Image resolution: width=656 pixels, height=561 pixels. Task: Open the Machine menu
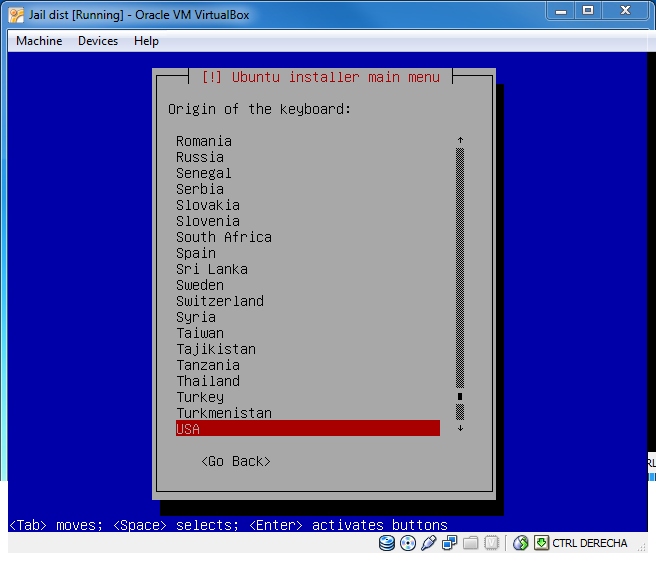click(39, 41)
